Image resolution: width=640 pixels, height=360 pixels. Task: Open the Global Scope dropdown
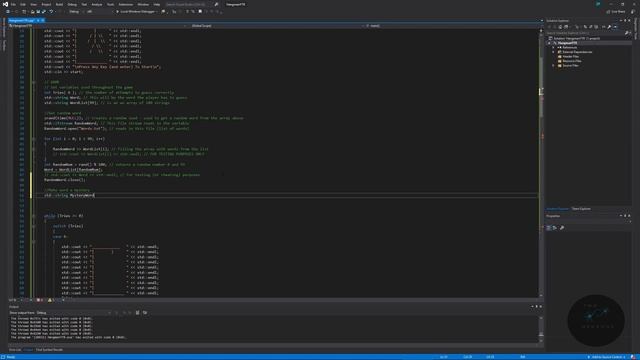click(276, 26)
